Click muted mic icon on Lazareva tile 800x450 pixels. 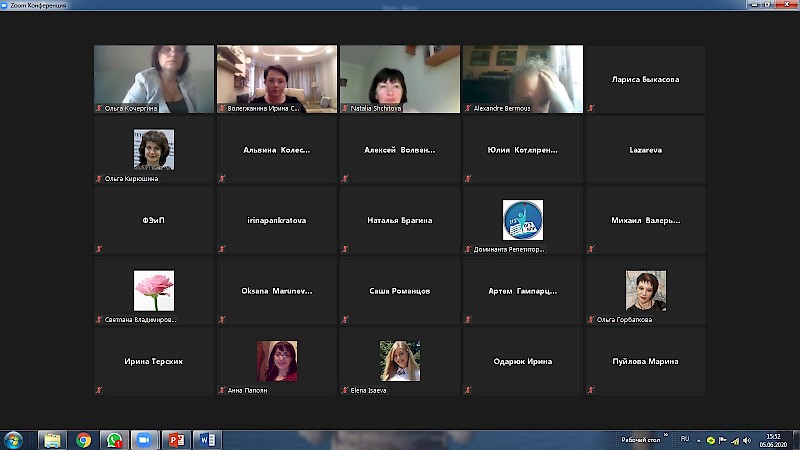point(591,178)
